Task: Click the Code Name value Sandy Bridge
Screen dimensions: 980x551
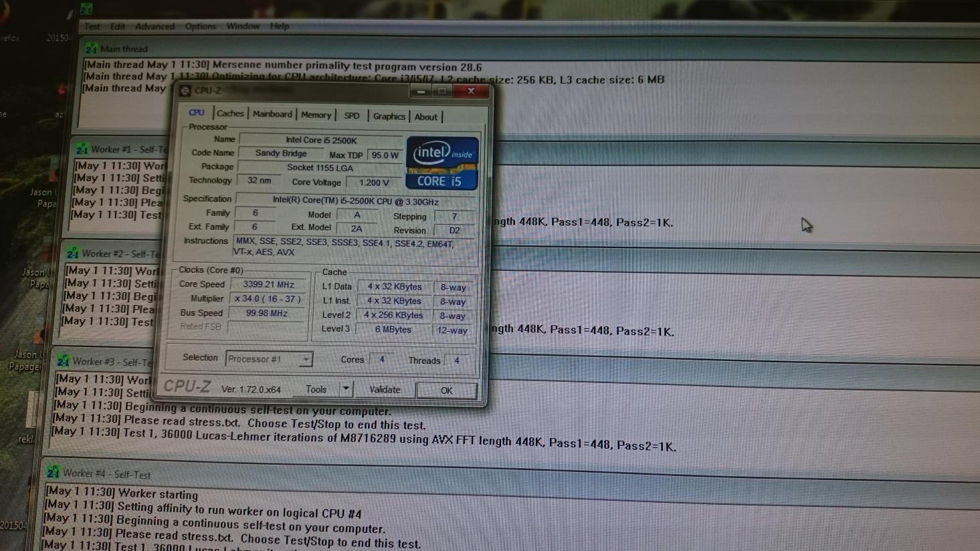Action: click(281, 153)
